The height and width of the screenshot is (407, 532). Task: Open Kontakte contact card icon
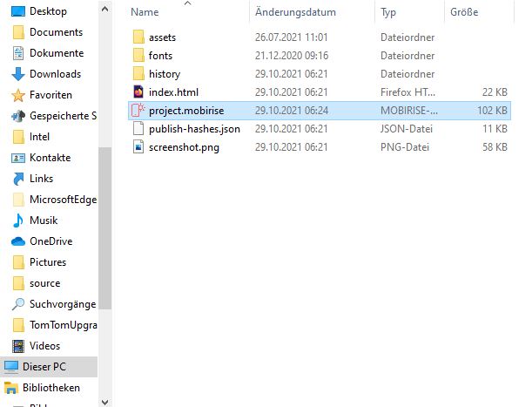coord(18,158)
